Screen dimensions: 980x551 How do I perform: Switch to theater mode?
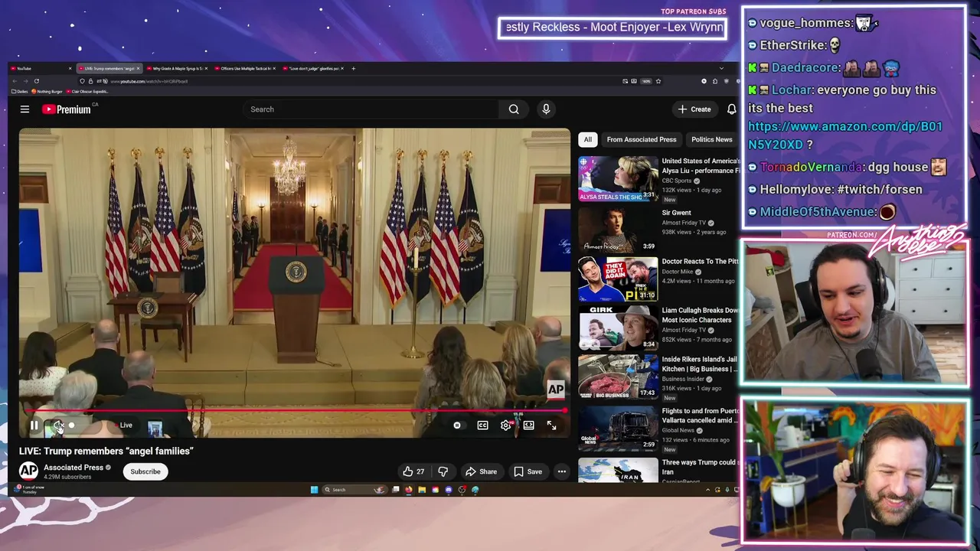[528, 425]
